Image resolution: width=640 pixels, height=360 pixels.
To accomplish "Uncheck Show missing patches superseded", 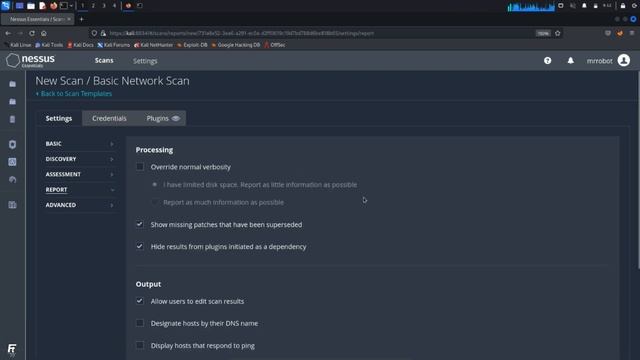I will (140, 224).
